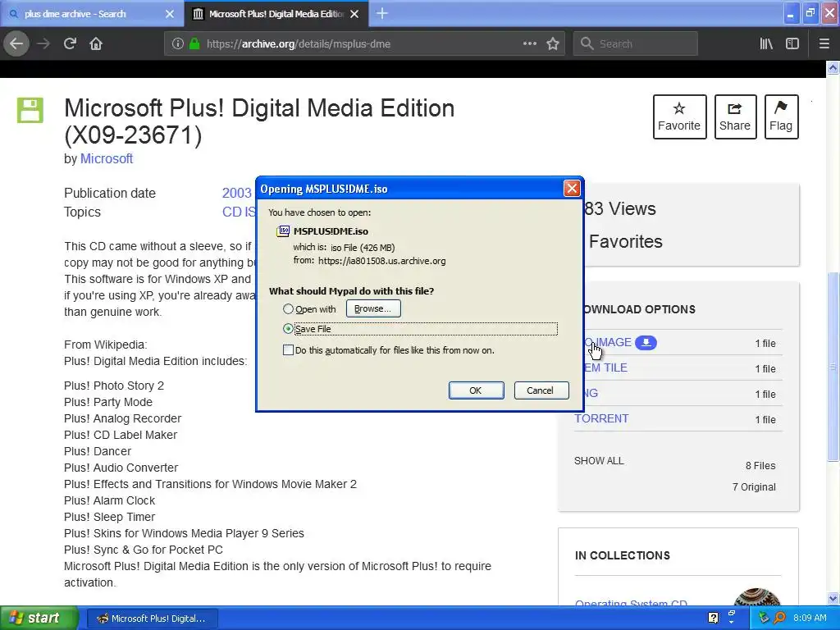Click the ISO IMAGE download link
The image size is (840, 630).
pos(608,342)
